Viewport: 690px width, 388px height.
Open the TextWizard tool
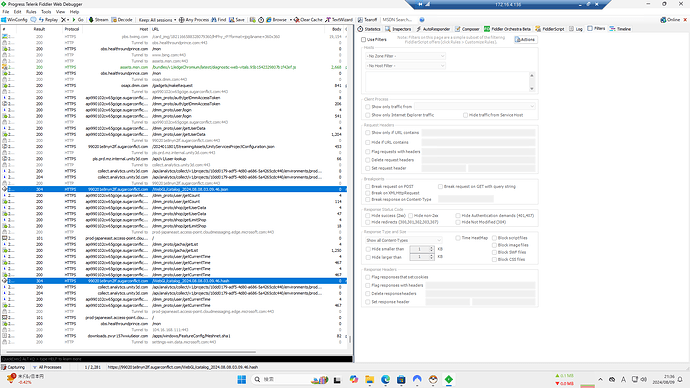coord(328,20)
